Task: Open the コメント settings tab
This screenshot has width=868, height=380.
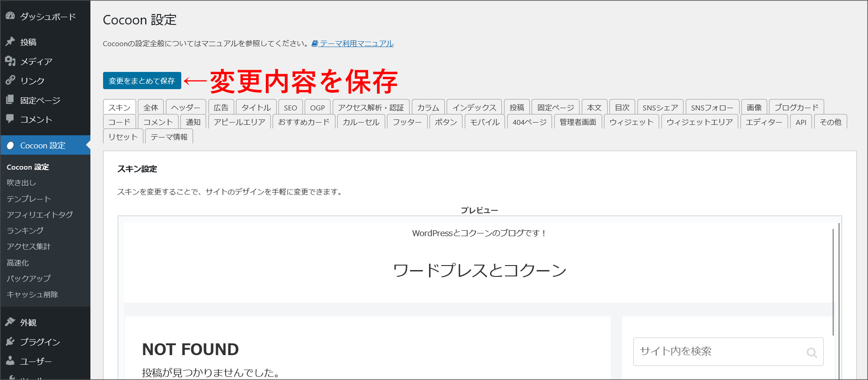Action: tap(158, 122)
